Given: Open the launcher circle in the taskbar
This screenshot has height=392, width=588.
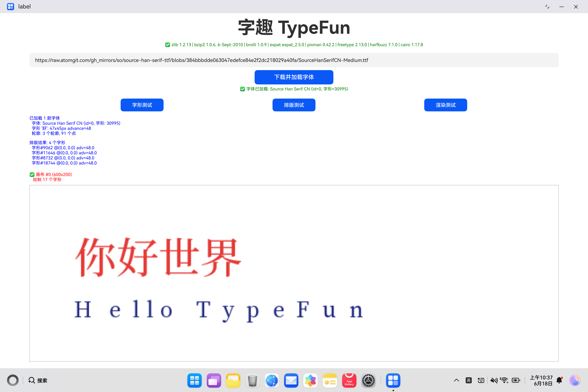Looking at the screenshot, I should (x=13, y=380).
